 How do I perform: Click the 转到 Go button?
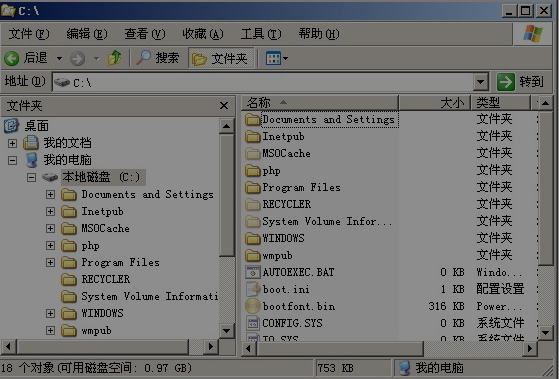pos(520,82)
